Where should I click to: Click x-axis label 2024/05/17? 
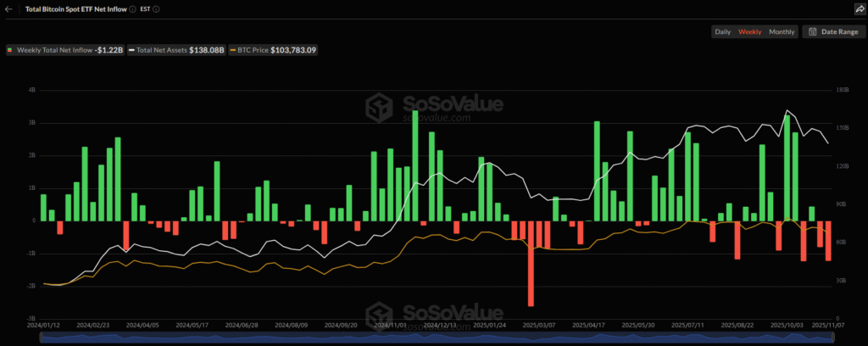pos(191,326)
